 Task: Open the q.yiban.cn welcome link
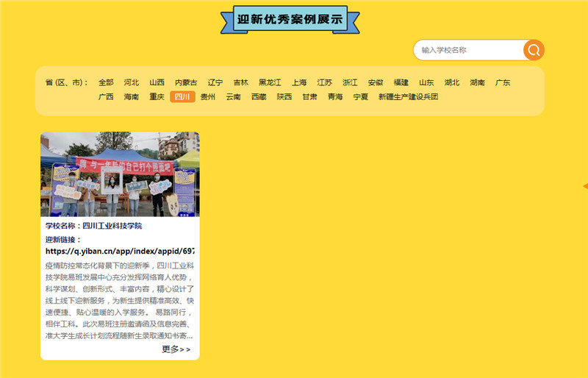coord(120,251)
